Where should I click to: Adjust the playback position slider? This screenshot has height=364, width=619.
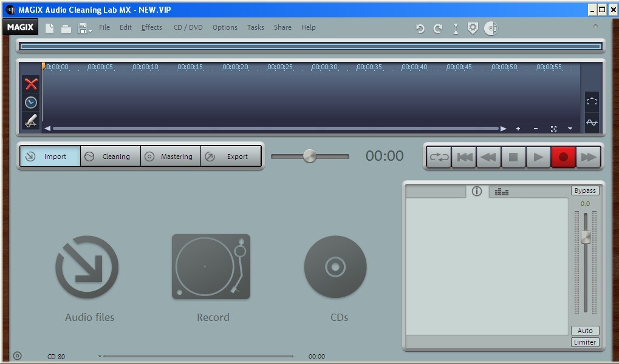click(310, 156)
